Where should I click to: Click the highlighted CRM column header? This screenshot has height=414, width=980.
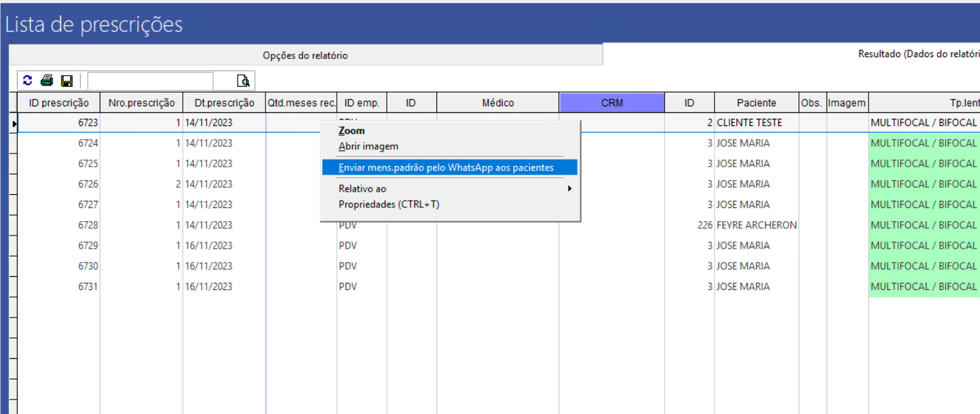tap(612, 102)
